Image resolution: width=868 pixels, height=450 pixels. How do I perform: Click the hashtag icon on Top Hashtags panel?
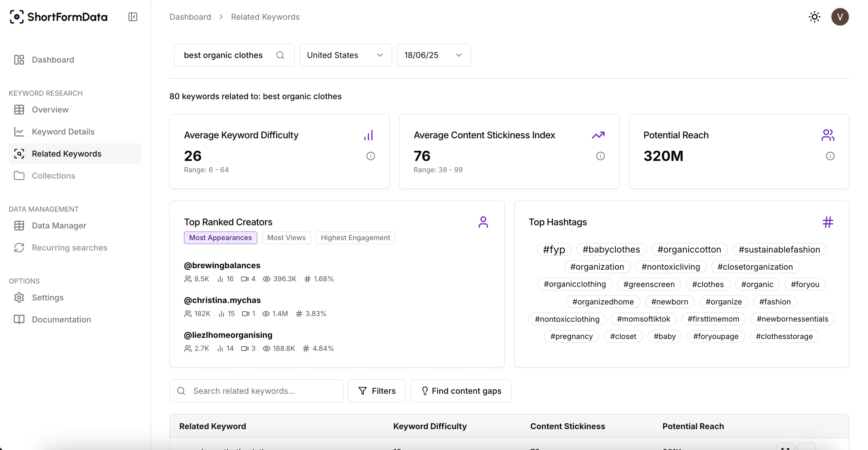[x=828, y=222]
